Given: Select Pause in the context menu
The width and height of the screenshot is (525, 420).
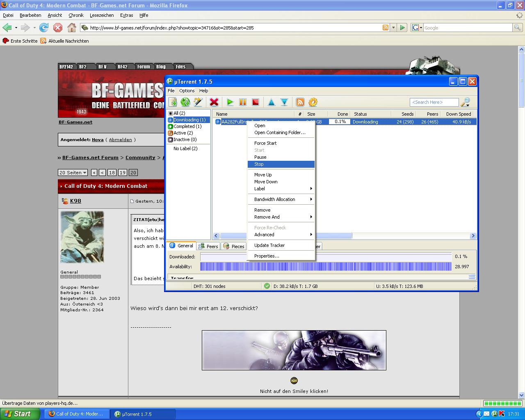Looking at the screenshot, I should tap(281, 157).
